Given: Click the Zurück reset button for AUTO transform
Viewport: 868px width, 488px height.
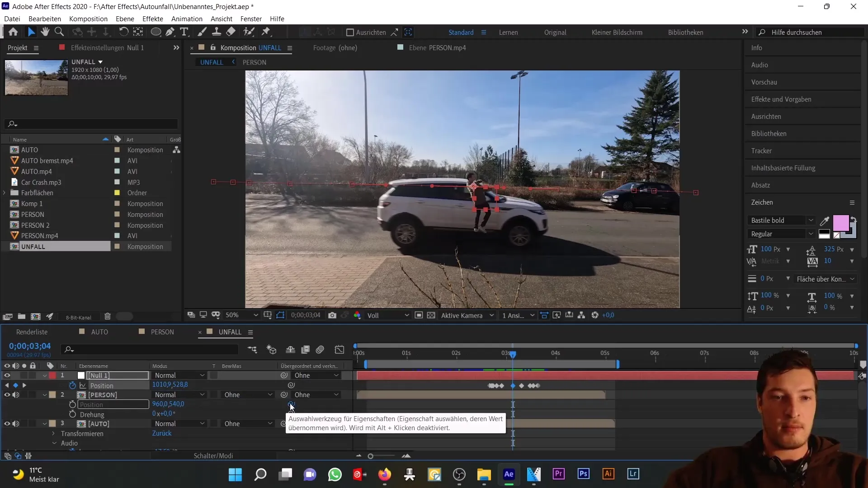Looking at the screenshot, I should coord(162,433).
